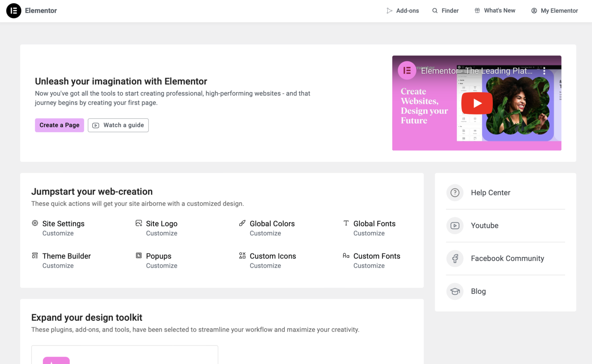Click the 'Expand your design toolkit' heading
Viewport: 592px width, 364px height.
[x=87, y=317]
